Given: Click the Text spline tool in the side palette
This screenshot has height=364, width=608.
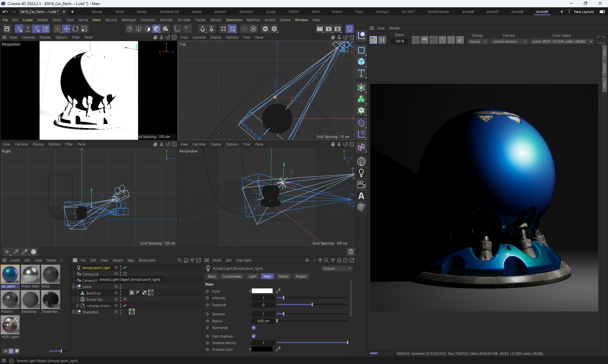Looking at the screenshot, I should [x=361, y=73].
